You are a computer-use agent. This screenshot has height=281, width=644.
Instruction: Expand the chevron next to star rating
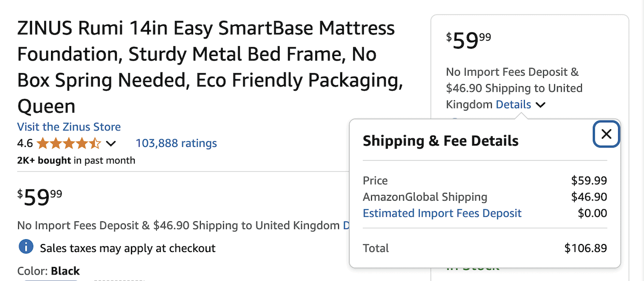pos(111,144)
